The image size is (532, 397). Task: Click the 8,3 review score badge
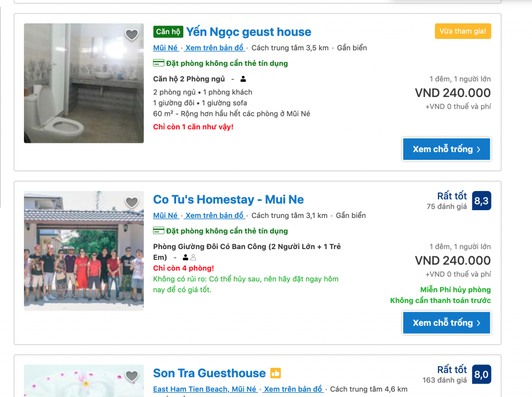pos(482,201)
